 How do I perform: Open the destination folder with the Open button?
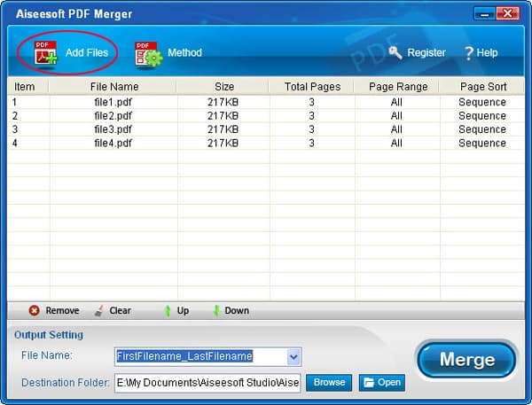(x=381, y=383)
